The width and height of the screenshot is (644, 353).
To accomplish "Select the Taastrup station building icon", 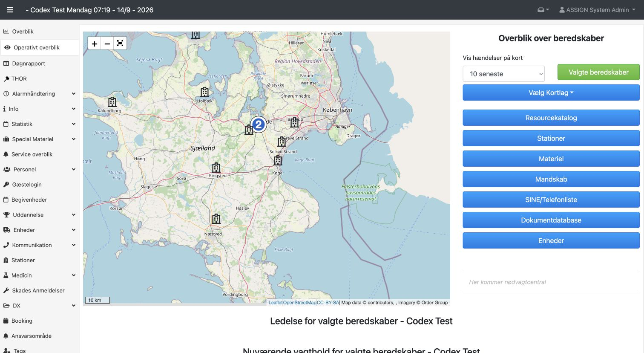I will [294, 122].
